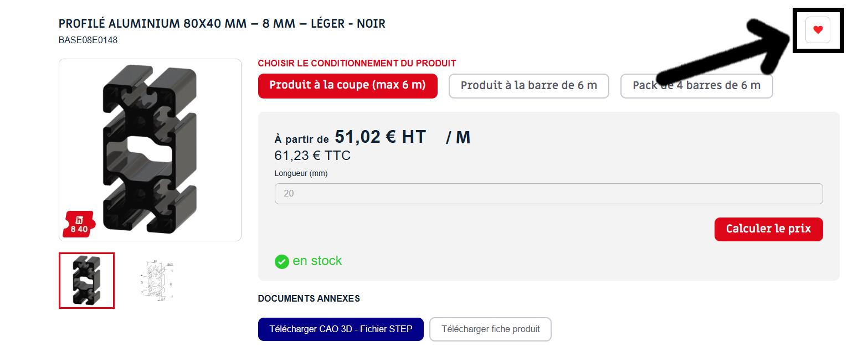Screen dimensions: 868x352
Task: Click the 'en stock' availability text
Action: coord(317,261)
